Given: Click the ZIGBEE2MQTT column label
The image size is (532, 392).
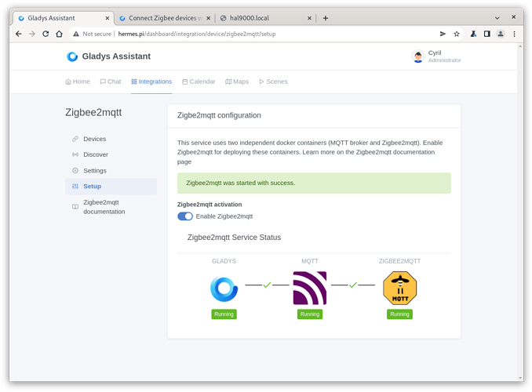Looking at the screenshot, I should tap(399, 261).
